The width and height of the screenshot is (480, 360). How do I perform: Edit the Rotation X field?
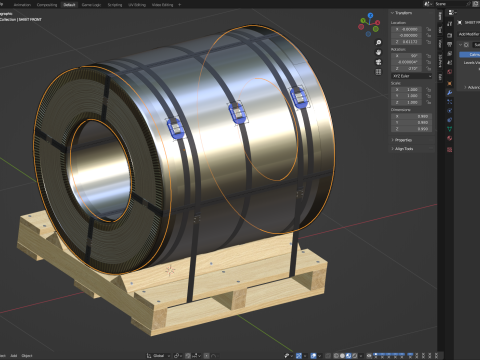[406, 56]
